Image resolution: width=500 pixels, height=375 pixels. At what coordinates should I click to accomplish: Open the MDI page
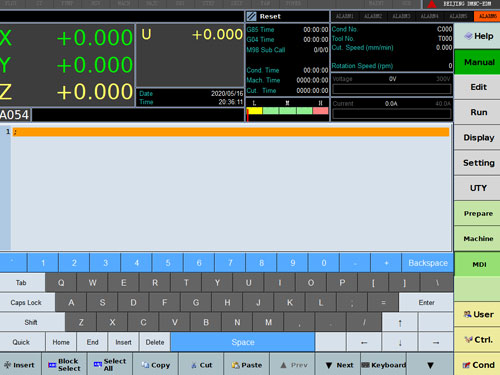coord(477,264)
